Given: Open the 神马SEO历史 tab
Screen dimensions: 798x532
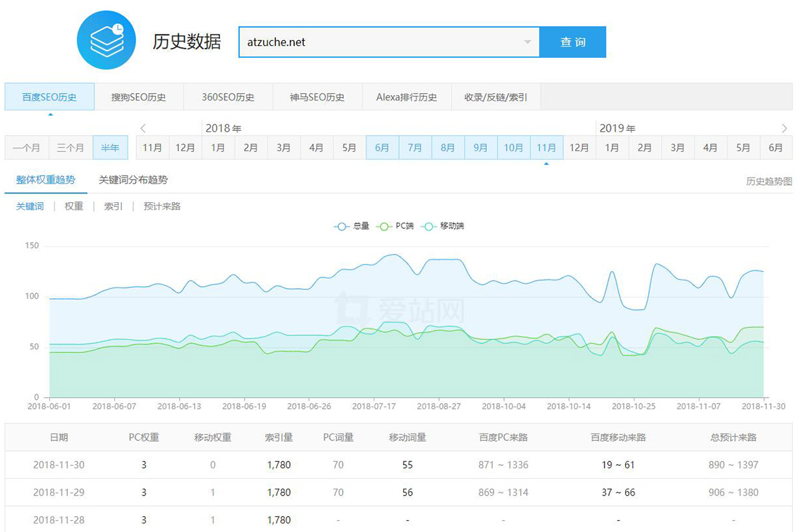Looking at the screenshot, I should pyautogui.click(x=317, y=96).
